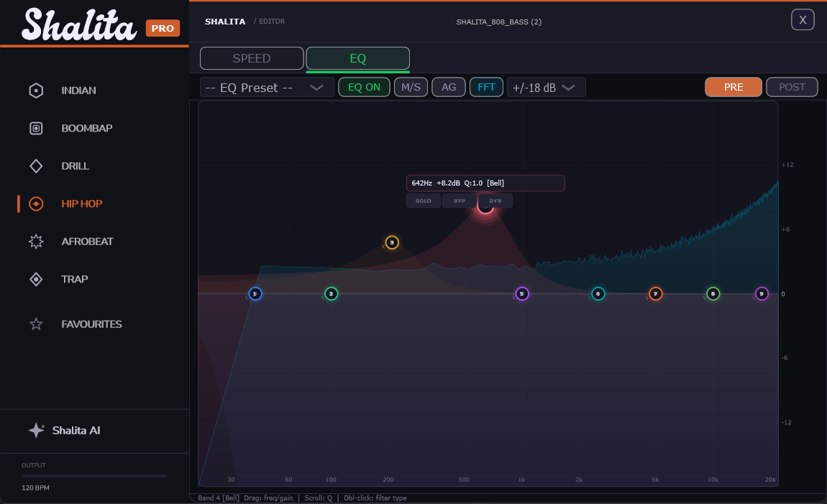Select EQ band 9 node
The width and height of the screenshot is (827, 504).
pyautogui.click(x=762, y=293)
